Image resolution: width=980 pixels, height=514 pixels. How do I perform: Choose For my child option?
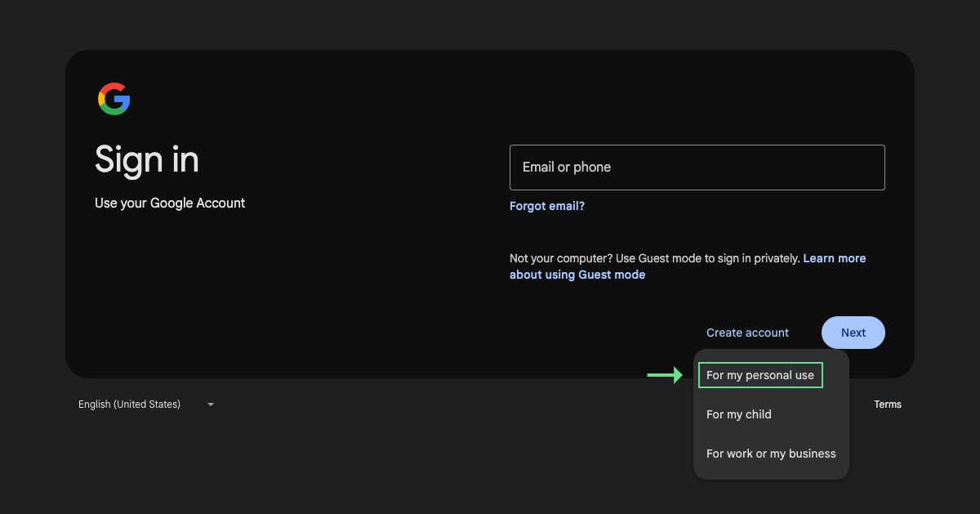point(771,414)
